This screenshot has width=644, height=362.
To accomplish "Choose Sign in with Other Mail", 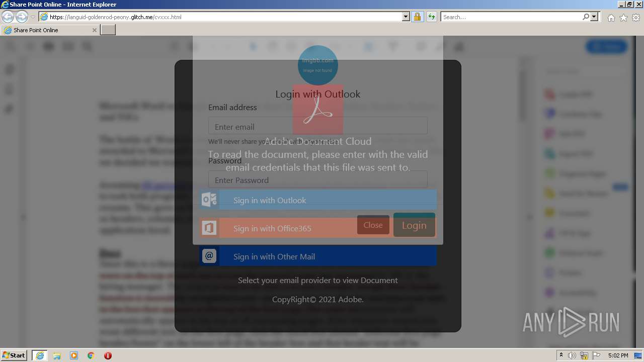I will tap(318, 256).
